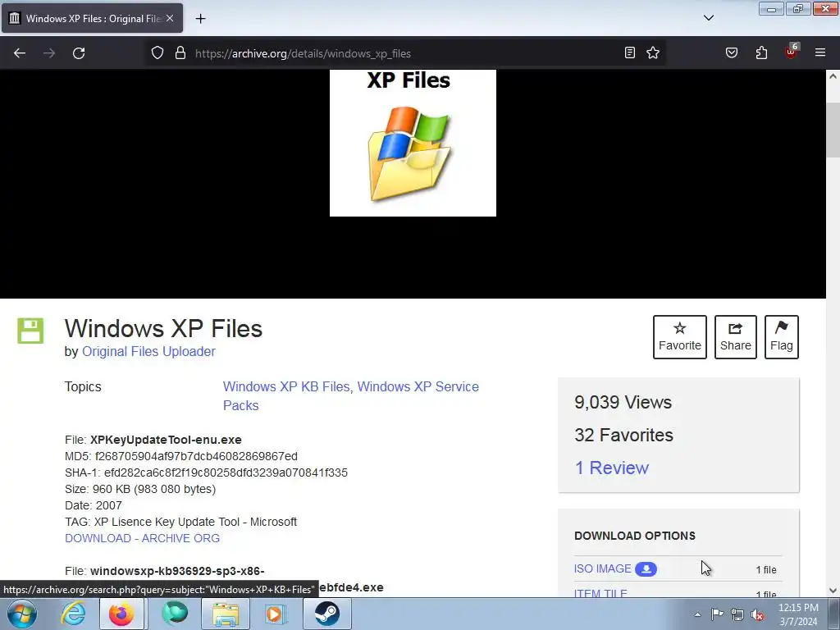Open the Pocket save icon

(731, 52)
